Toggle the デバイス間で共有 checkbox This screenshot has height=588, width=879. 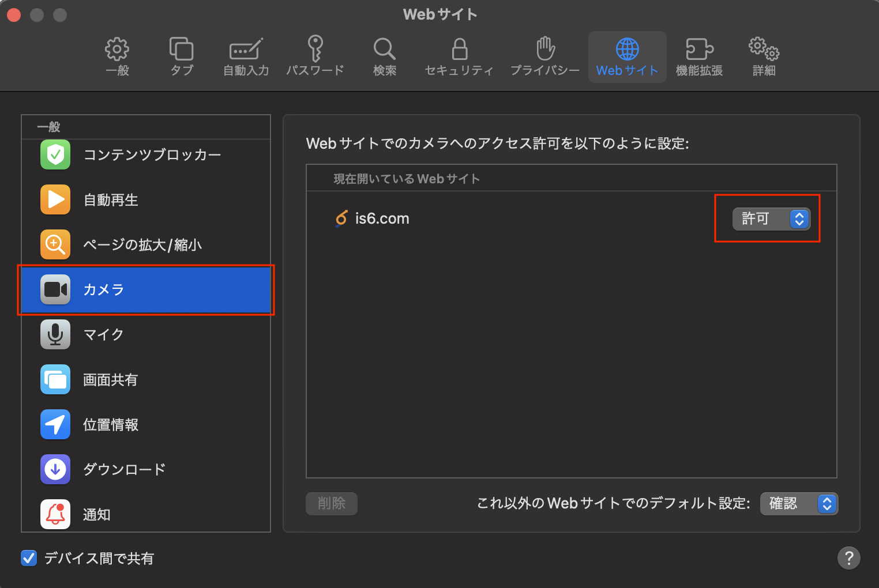pos(29,558)
